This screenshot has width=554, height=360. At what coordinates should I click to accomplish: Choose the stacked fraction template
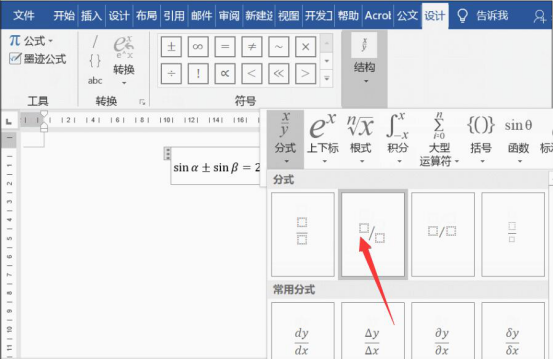[303, 234]
